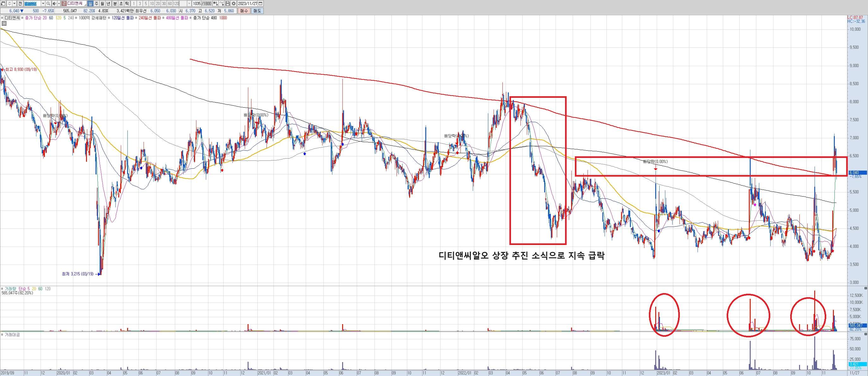This screenshot has height=376, width=868.
Task: Switch to weekly 주 chart period
Action: click(x=97, y=4)
